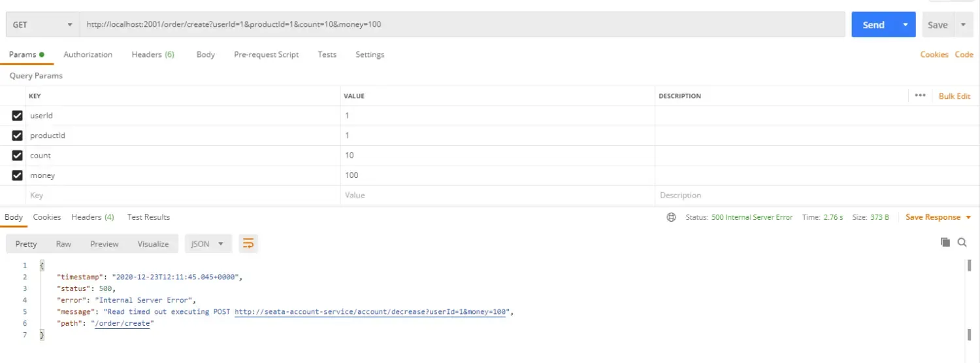Open search in response with magnifier icon

point(962,242)
